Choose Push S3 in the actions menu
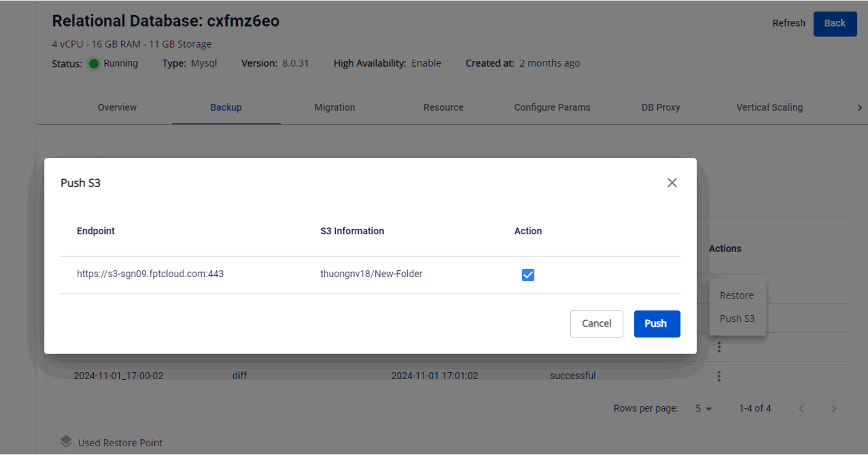Screen dimensions: 868x455 737,318
